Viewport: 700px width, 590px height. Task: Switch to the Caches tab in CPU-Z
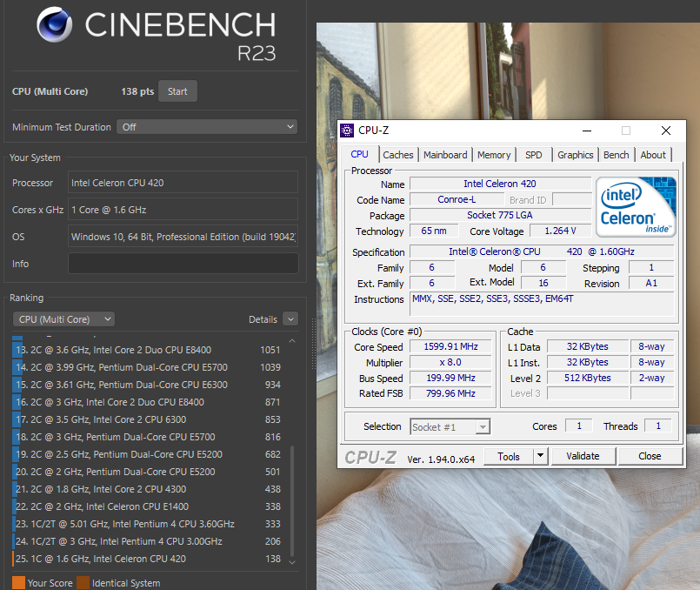click(398, 155)
